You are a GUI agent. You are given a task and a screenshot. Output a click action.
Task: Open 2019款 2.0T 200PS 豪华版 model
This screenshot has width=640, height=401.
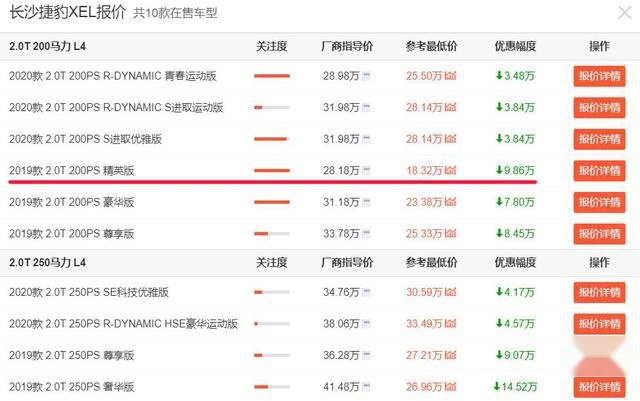click(x=71, y=202)
